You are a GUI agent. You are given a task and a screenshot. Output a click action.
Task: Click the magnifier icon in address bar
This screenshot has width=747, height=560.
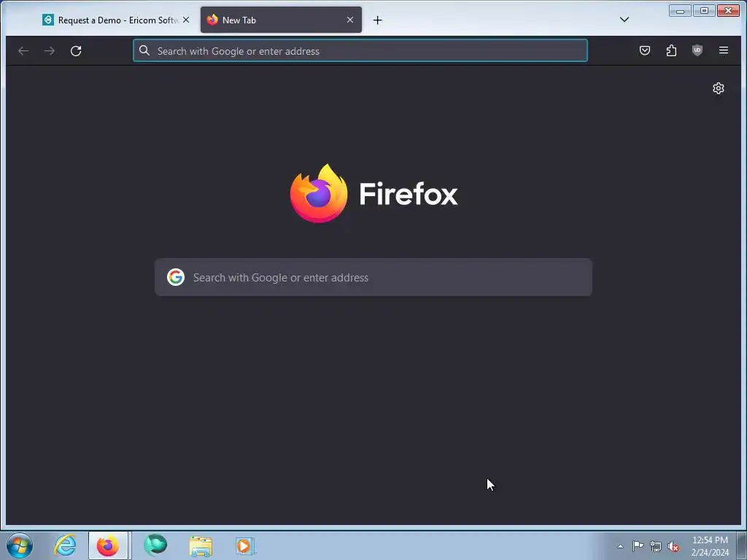click(x=144, y=50)
